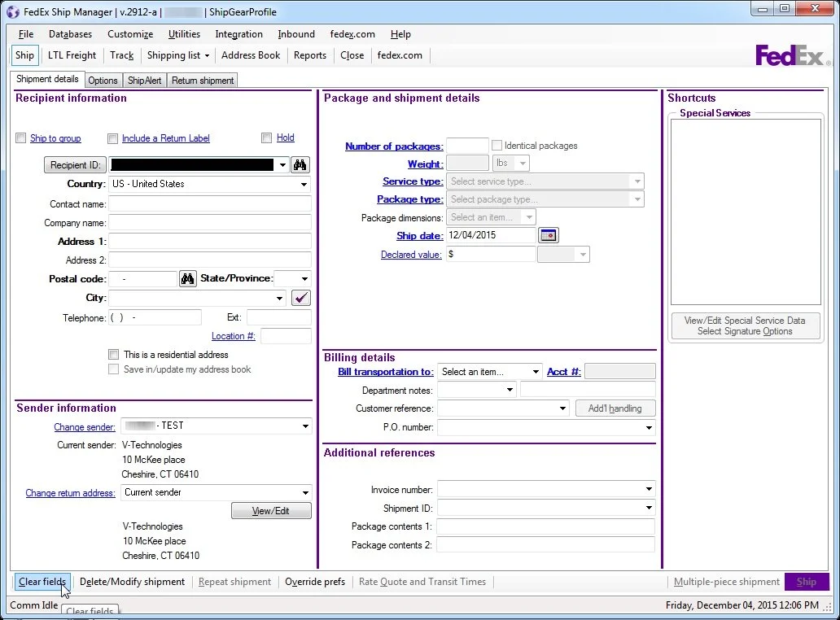Check Include a Return Label box
Screen dimensions: 840x620
[x=112, y=138]
